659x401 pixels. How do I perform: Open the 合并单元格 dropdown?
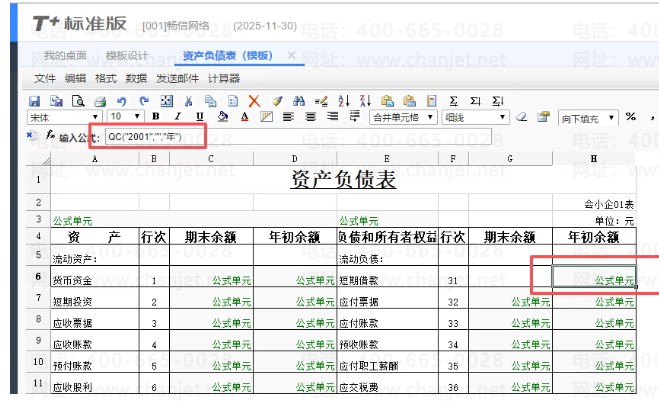coord(403,117)
